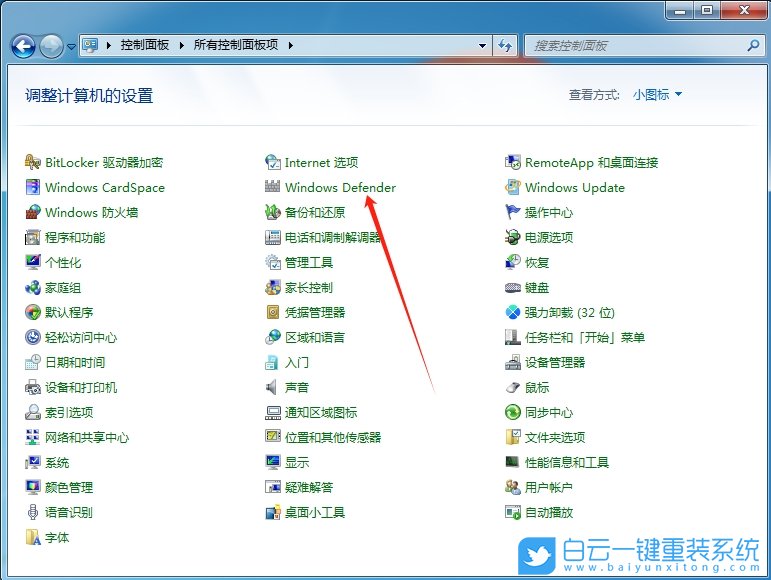Image resolution: width=771 pixels, height=580 pixels.
Task: Open the Windows Defender castle icon
Action: point(272,187)
